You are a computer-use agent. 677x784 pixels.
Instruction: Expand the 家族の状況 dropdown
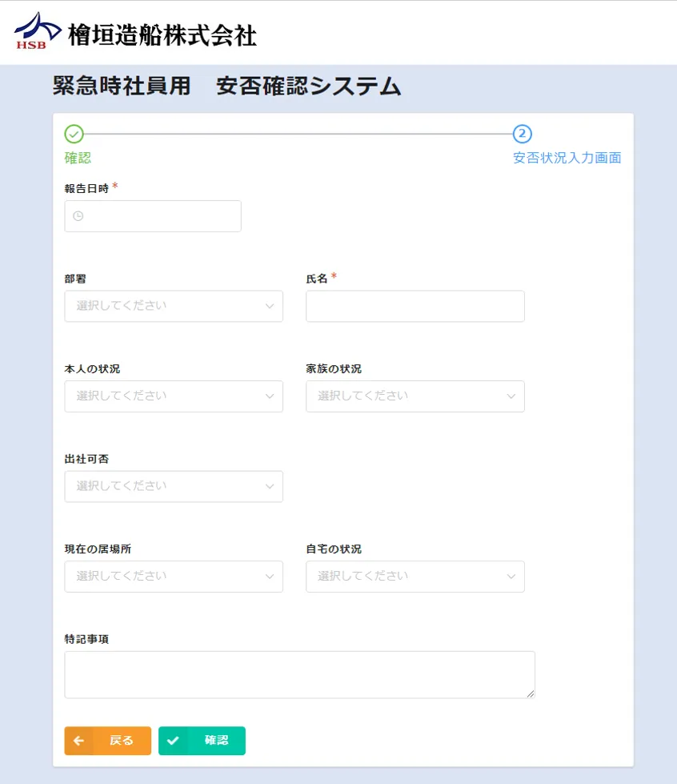click(x=415, y=396)
